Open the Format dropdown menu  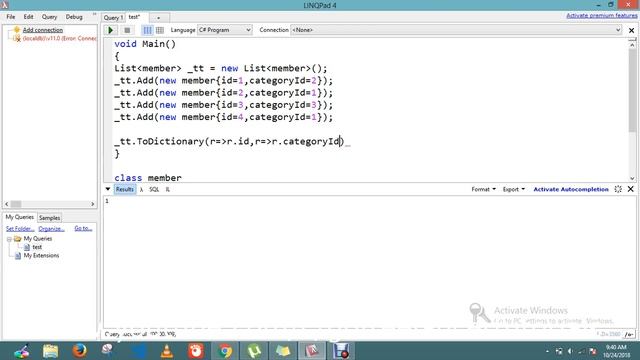pos(484,189)
